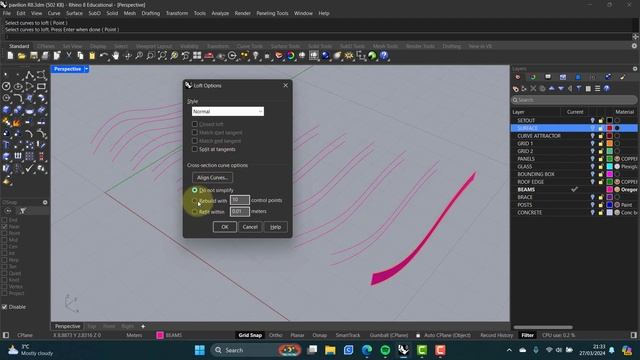The height and width of the screenshot is (360, 640).
Task: Open the Layers panel gear options
Action: click(635, 69)
